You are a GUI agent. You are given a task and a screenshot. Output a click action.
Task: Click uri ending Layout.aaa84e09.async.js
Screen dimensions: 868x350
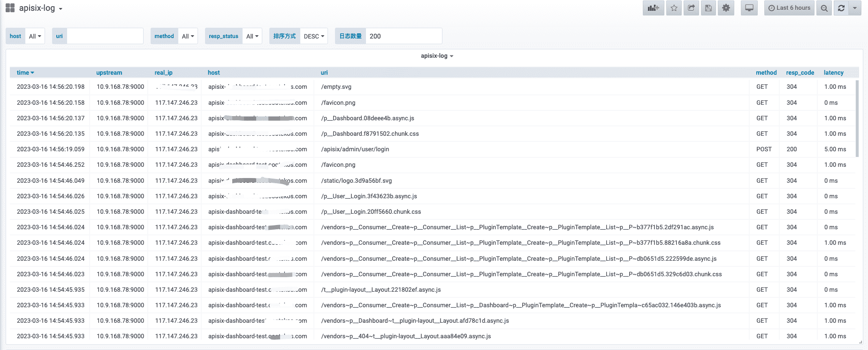click(x=532, y=336)
